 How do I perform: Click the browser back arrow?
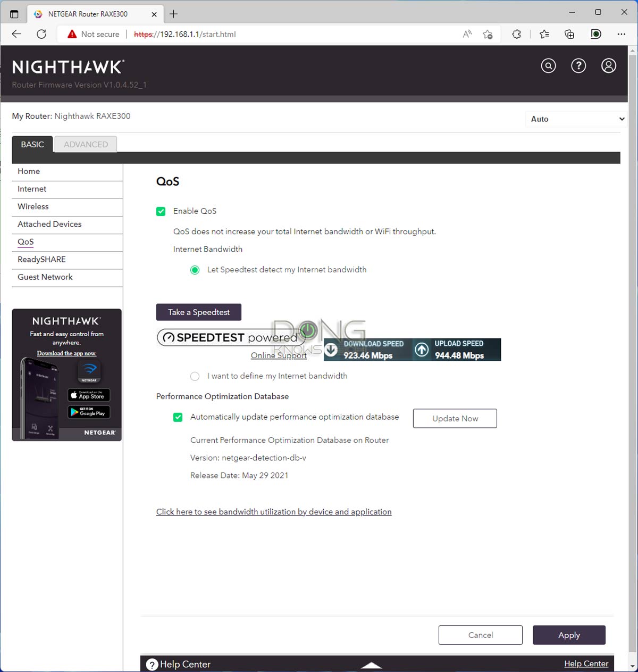click(16, 34)
